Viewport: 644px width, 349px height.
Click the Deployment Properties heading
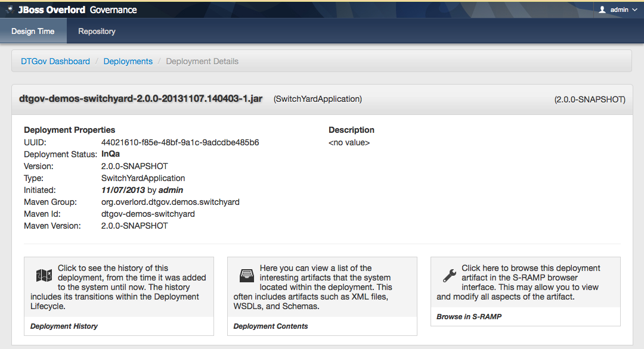[69, 130]
